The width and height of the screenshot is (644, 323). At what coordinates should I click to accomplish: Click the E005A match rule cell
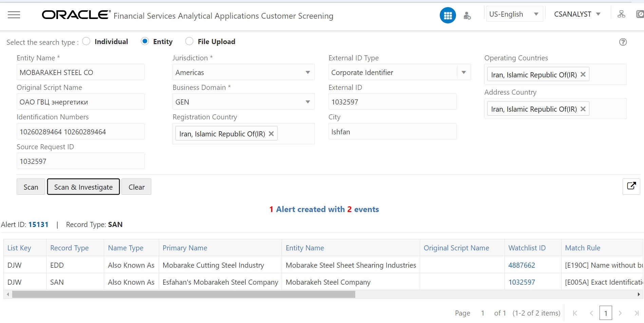(x=602, y=282)
